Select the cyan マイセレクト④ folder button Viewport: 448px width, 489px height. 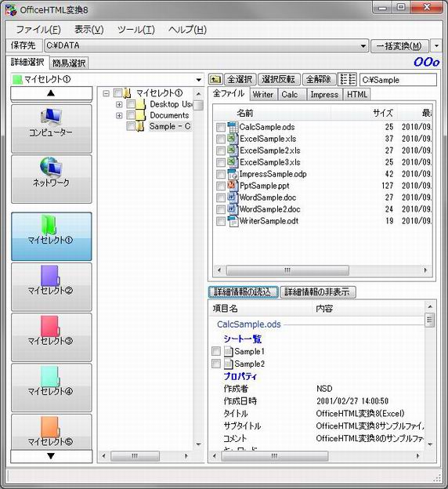click(x=52, y=388)
